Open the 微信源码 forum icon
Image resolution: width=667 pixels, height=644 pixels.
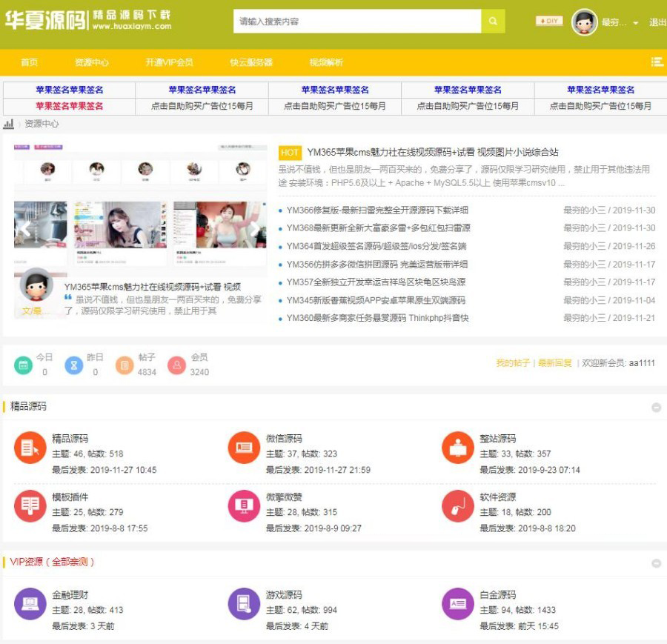pos(244,448)
